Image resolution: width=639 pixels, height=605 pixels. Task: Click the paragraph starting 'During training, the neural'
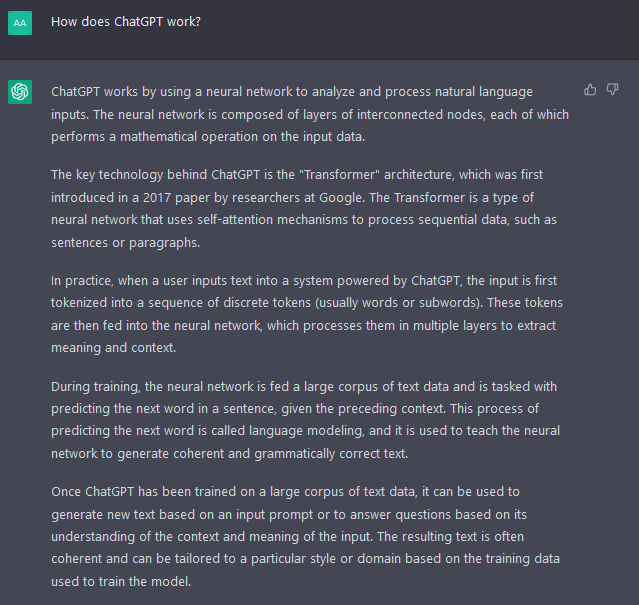(x=305, y=420)
